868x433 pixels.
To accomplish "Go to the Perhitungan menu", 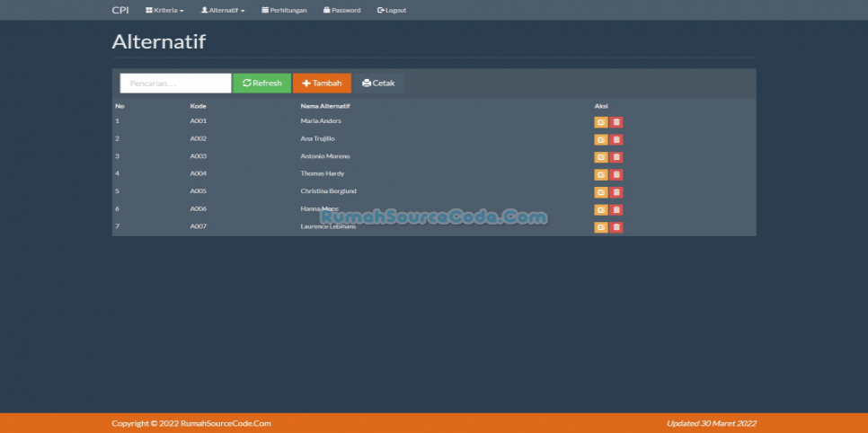I will pos(284,10).
